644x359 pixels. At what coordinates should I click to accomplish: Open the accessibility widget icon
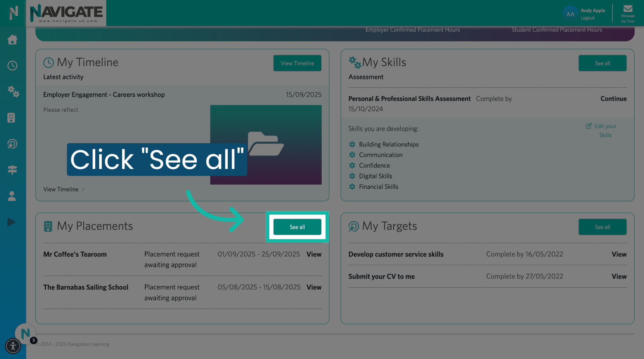(x=13, y=346)
